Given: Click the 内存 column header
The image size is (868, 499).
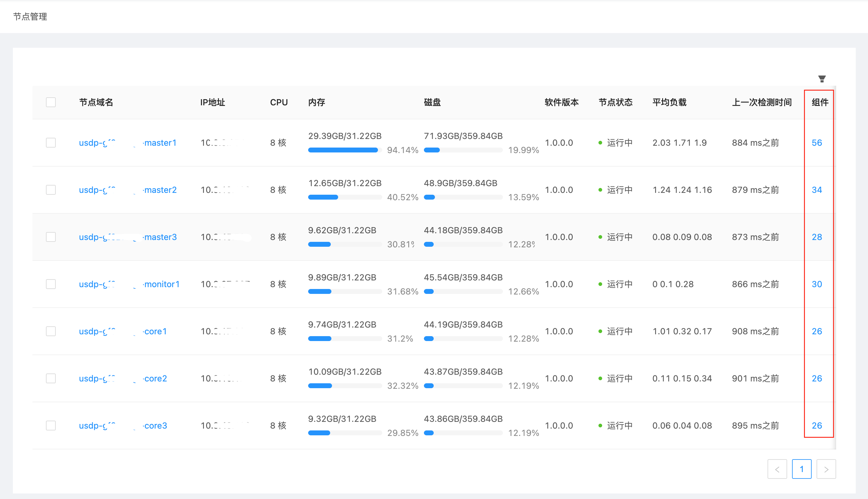Looking at the screenshot, I should pos(316,102).
